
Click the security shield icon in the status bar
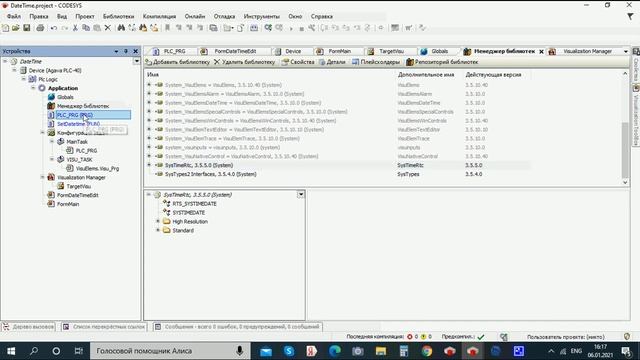[x=627, y=337]
